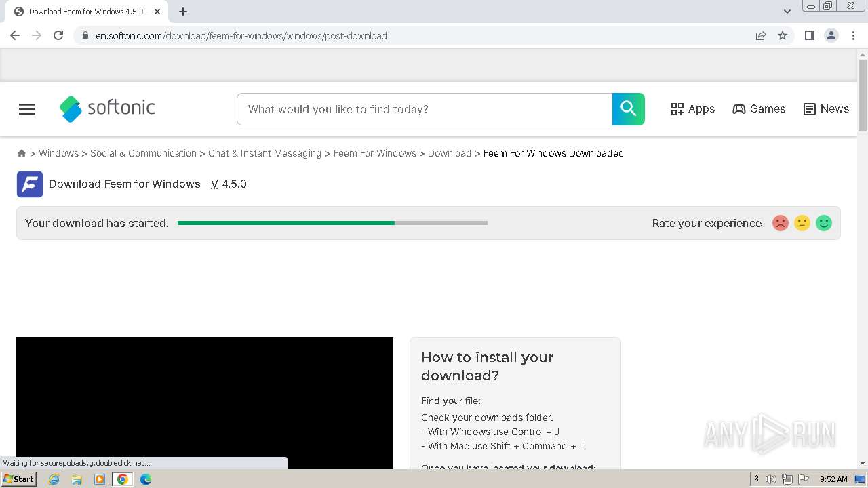Click Chrome taskbar icon
This screenshot has height=488, width=868.
(123, 479)
